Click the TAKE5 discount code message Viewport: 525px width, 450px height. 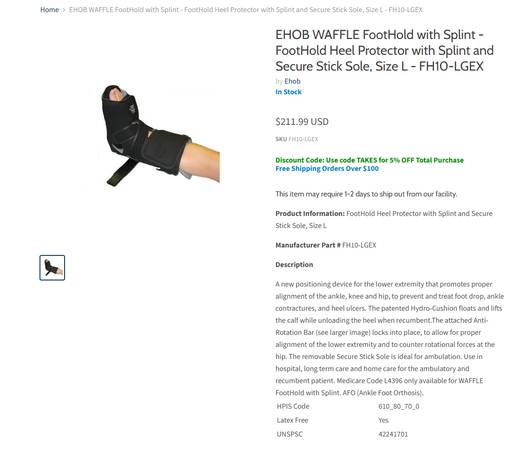tap(369, 160)
